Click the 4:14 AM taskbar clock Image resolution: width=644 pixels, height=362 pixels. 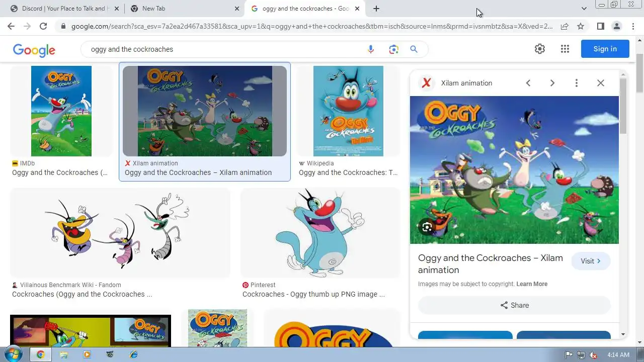[618, 355]
